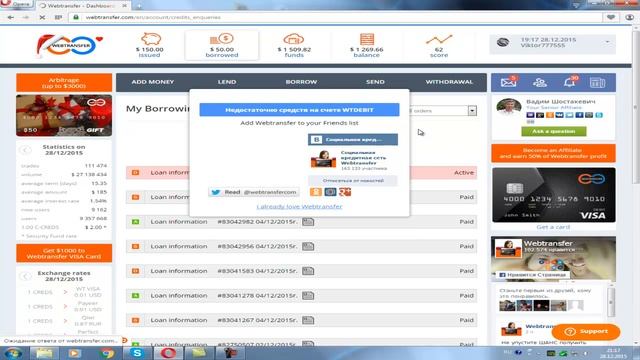Click the funds wallet icon

point(293,39)
